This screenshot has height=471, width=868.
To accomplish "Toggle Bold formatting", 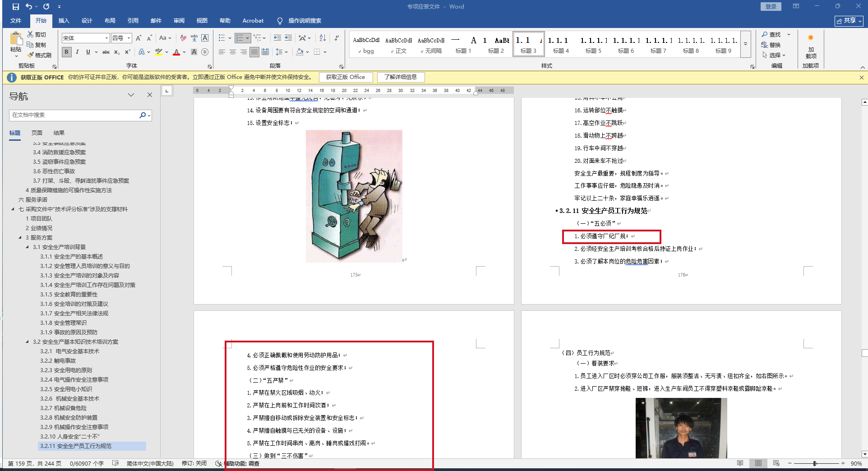I will 66,52.
